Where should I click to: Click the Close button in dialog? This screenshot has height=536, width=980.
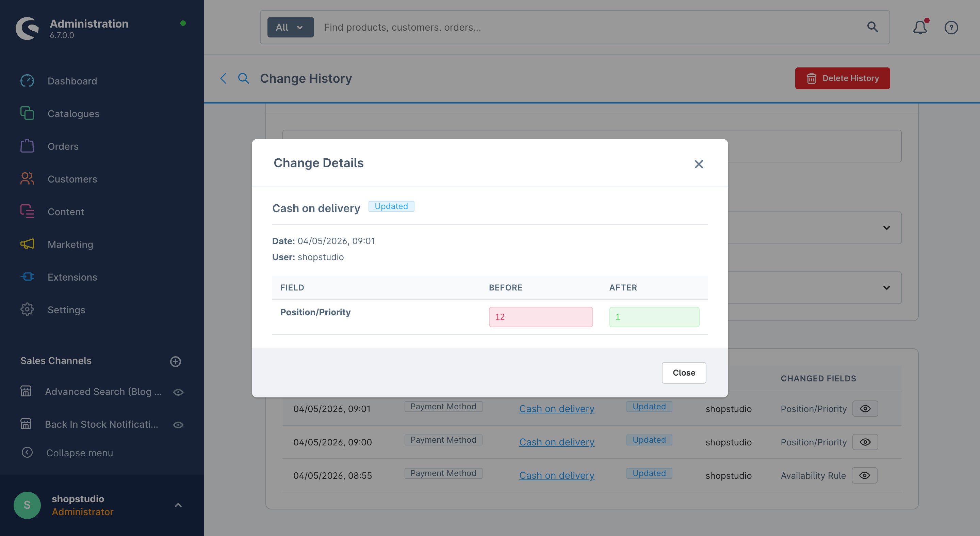coord(684,373)
